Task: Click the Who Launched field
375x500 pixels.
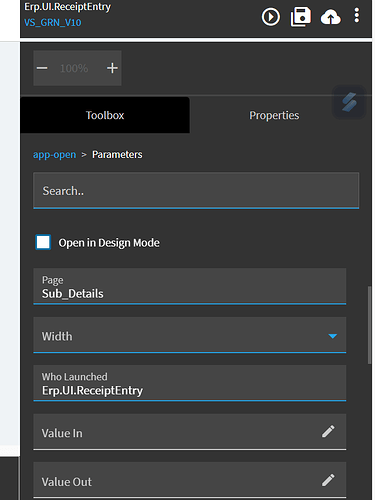Action: click(190, 383)
